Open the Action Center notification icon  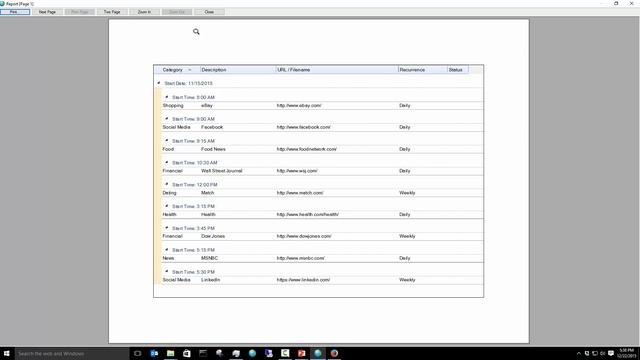(x=611, y=353)
